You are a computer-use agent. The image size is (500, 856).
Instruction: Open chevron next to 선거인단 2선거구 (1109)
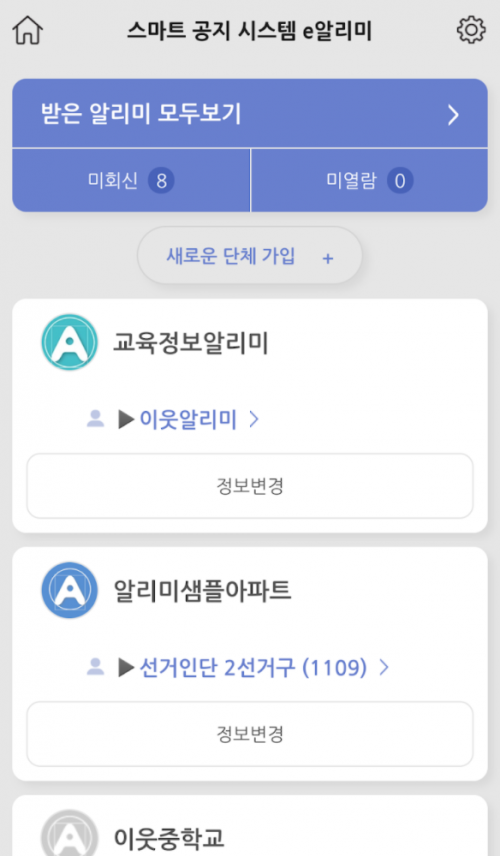[384, 667]
